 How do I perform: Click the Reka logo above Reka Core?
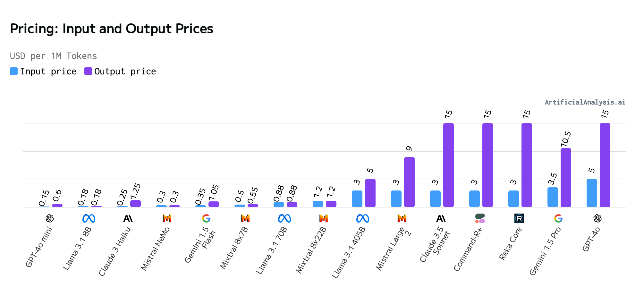pos(519,218)
